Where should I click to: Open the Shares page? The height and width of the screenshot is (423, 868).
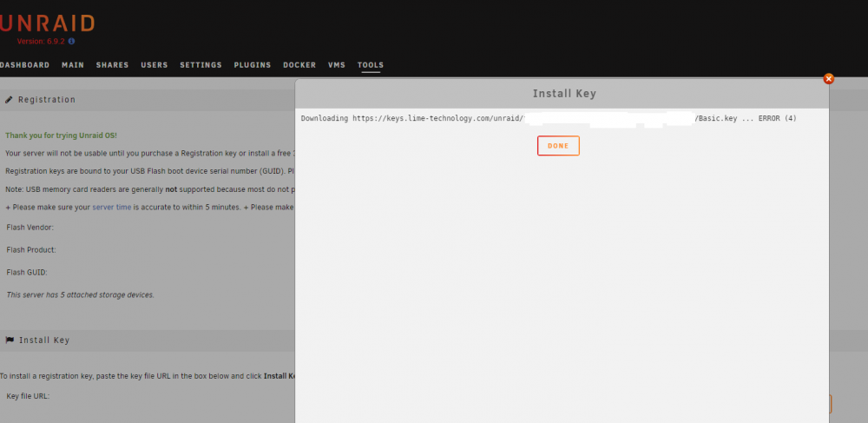point(112,65)
